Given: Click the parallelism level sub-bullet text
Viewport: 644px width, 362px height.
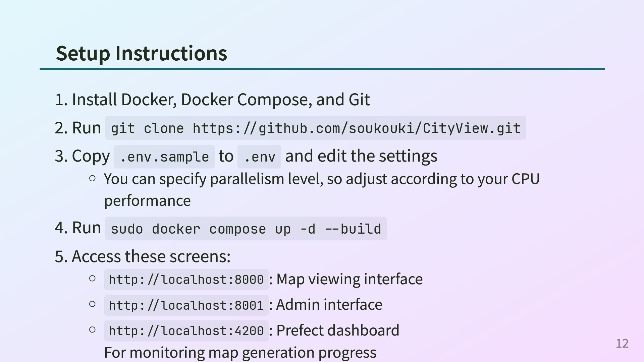Looking at the screenshot, I should point(321,179).
